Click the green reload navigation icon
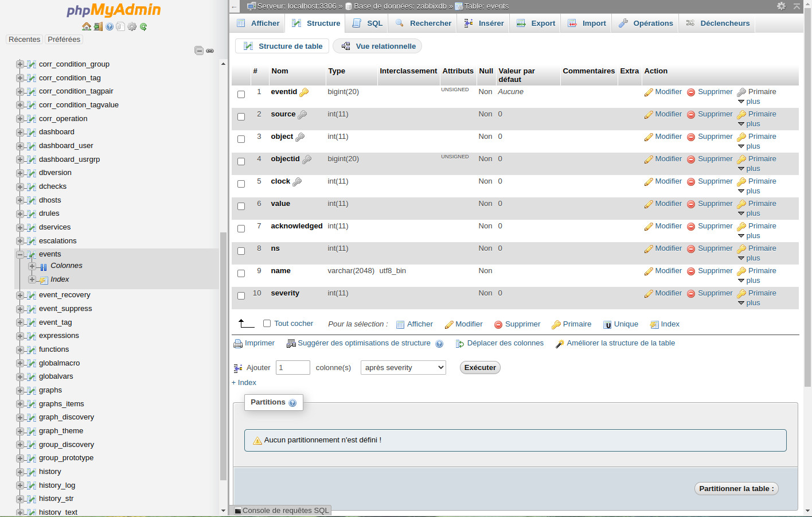The height and width of the screenshot is (517, 812). coord(143,26)
